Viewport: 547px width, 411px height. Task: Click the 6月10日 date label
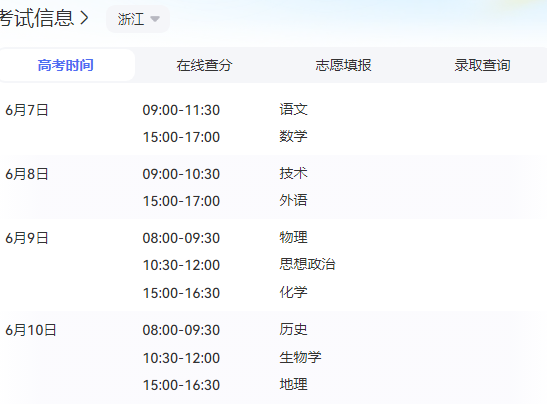pyautogui.click(x=31, y=330)
